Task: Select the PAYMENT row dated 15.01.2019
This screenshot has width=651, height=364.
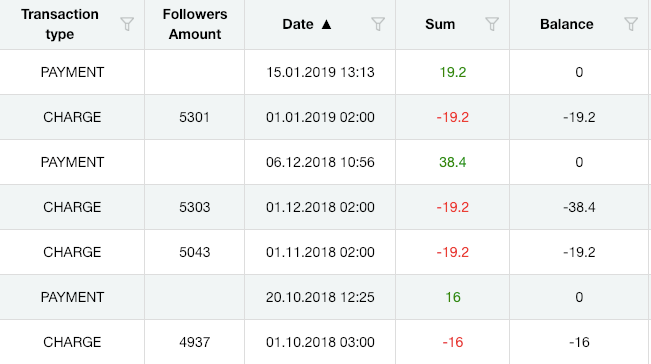Action: click(x=326, y=72)
